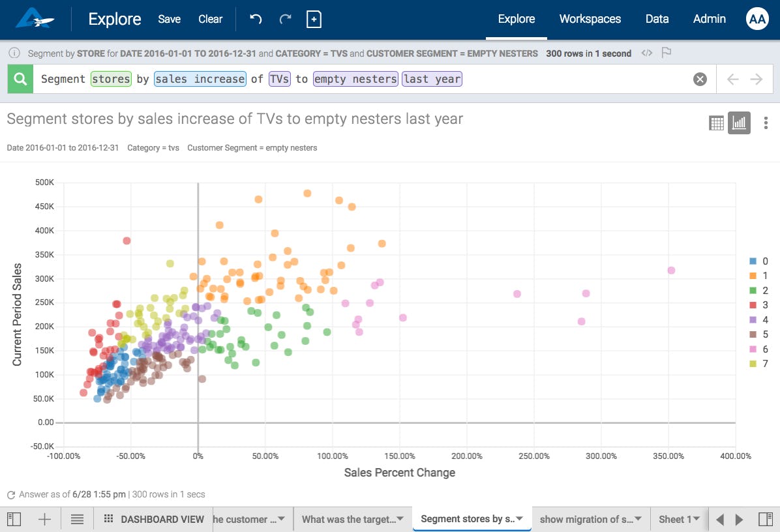View the query code icon
Viewport: 780px width, 532px height.
[647, 53]
